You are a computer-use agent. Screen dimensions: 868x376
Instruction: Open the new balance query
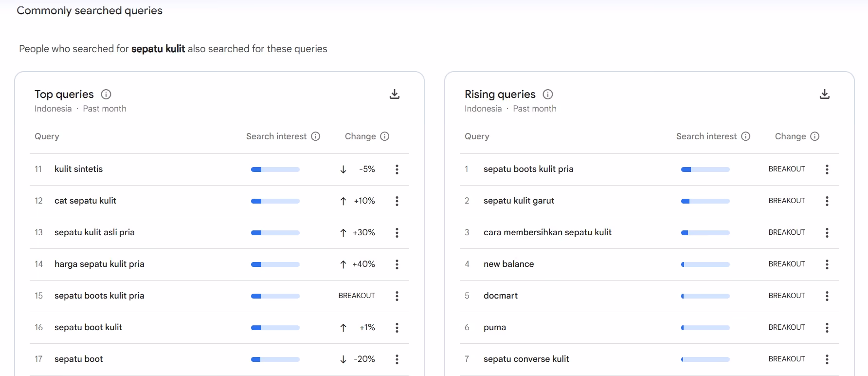point(509,264)
